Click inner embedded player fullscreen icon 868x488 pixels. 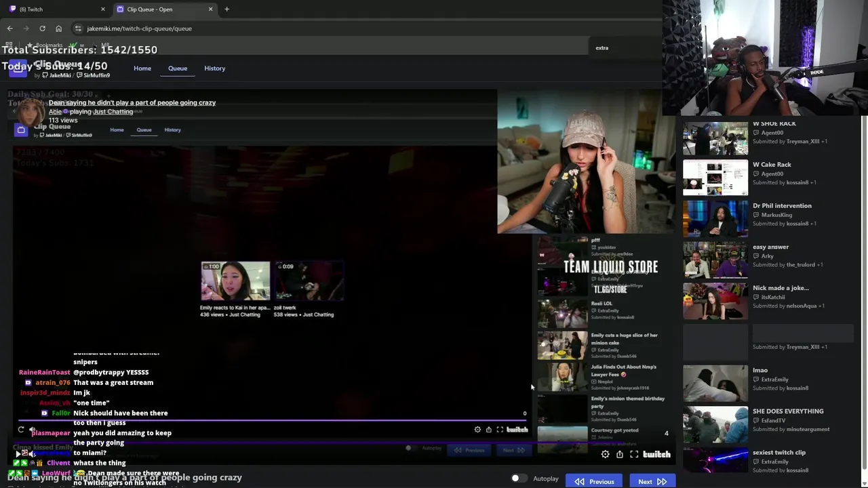pos(500,429)
